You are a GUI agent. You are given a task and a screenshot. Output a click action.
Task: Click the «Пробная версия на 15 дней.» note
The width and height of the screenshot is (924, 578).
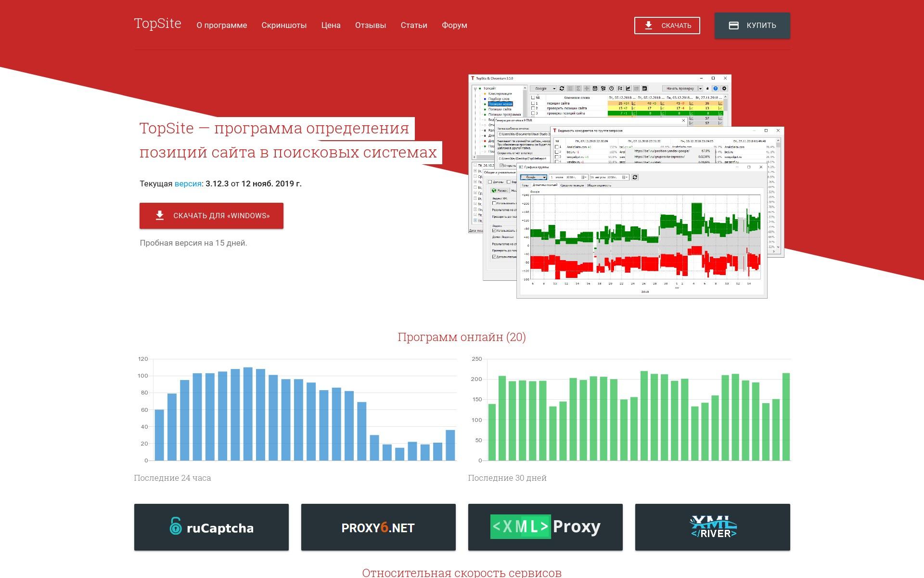coord(193,243)
